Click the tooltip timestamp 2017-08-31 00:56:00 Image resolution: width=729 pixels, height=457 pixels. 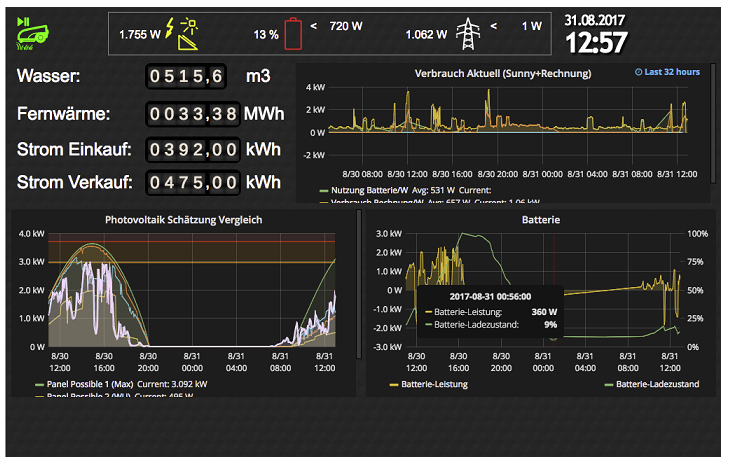[x=490, y=297]
